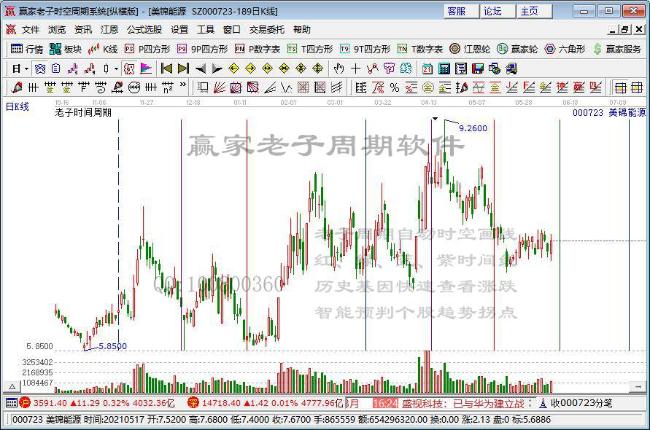Viewport: 650px width, 430px height.
Task: Step chart left with black arrow
Action: (201, 68)
